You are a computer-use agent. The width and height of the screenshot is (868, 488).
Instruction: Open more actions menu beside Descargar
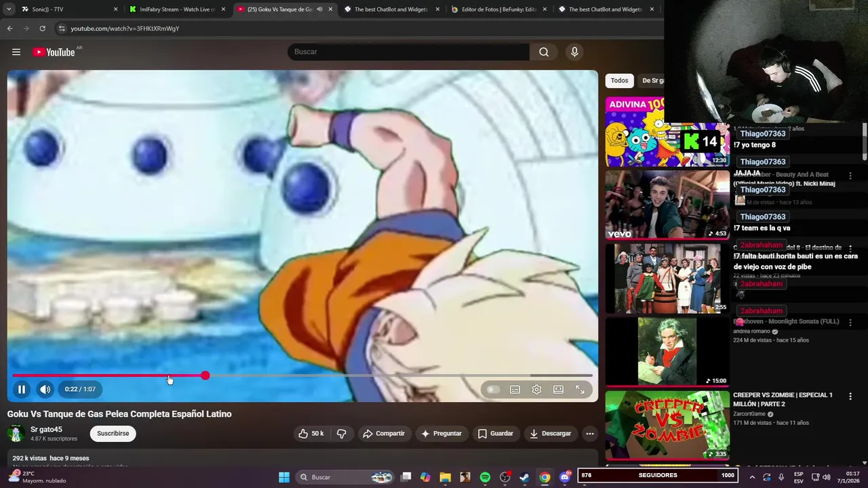pyautogui.click(x=590, y=434)
